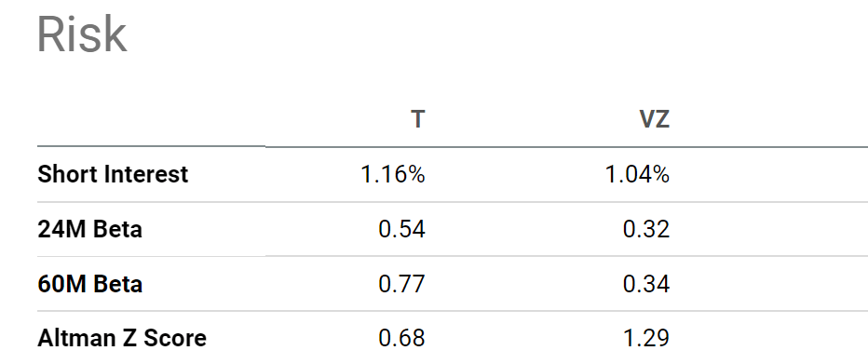Click VZ's 60M Beta value 0.34

646,284
